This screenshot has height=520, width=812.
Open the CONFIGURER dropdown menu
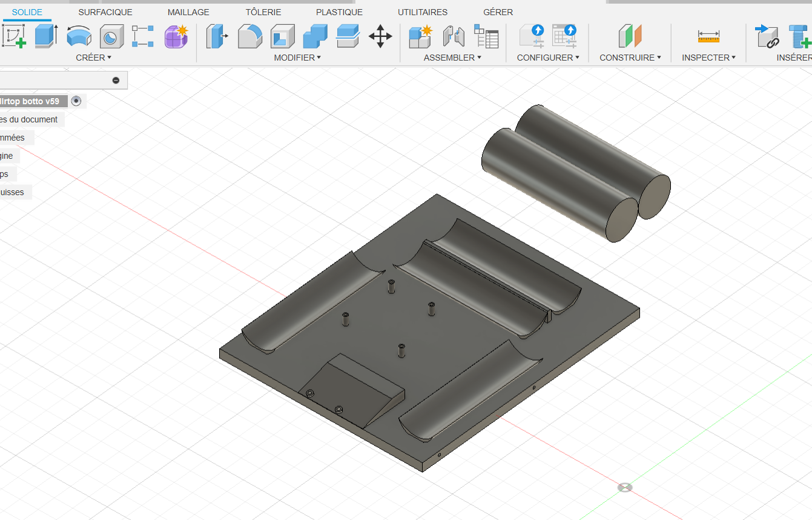click(x=548, y=58)
